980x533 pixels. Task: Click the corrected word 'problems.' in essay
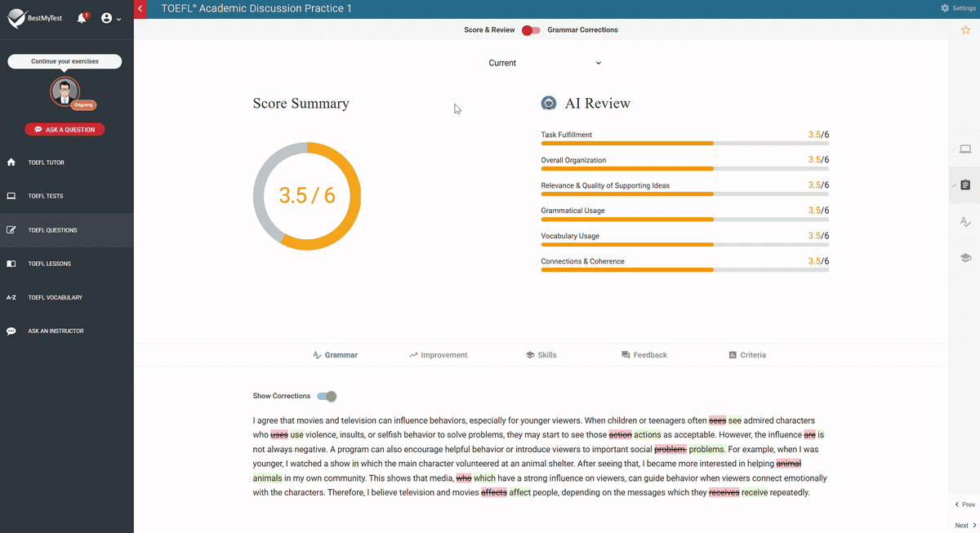tap(706, 450)
